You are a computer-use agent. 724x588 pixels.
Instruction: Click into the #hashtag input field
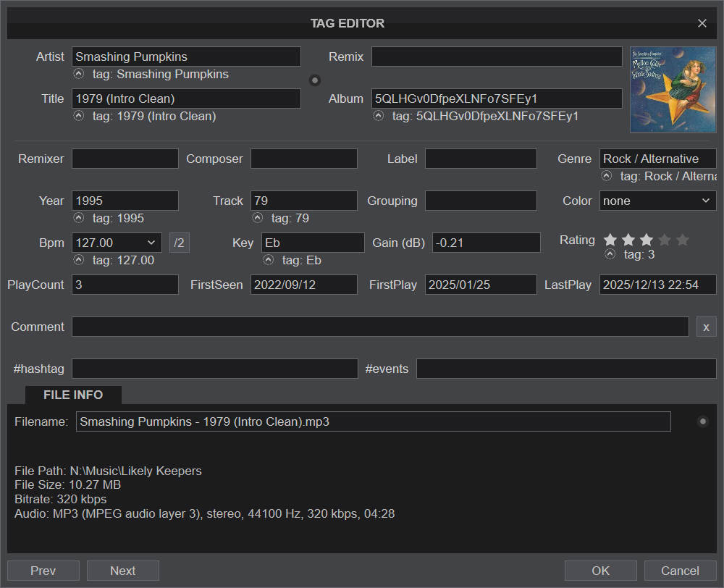[214, 369]
